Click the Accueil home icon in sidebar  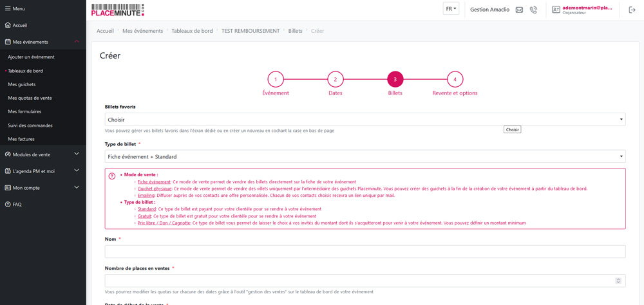(8, 25)
